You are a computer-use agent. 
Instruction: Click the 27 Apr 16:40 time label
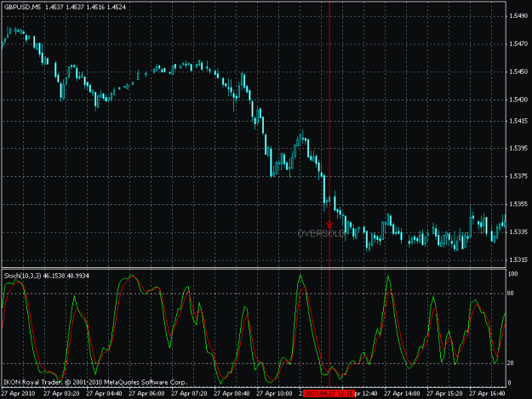point(487,394)
